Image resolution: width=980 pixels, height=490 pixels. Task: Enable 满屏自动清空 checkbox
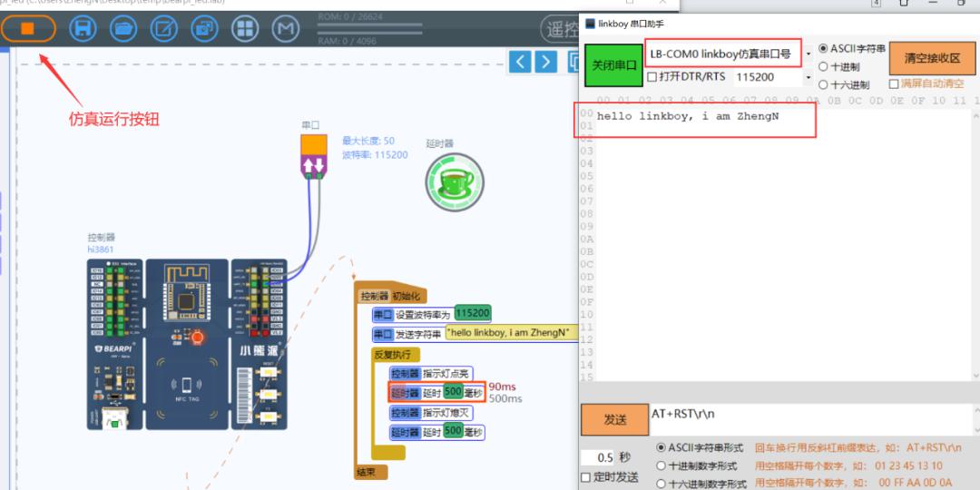[894, 83]
